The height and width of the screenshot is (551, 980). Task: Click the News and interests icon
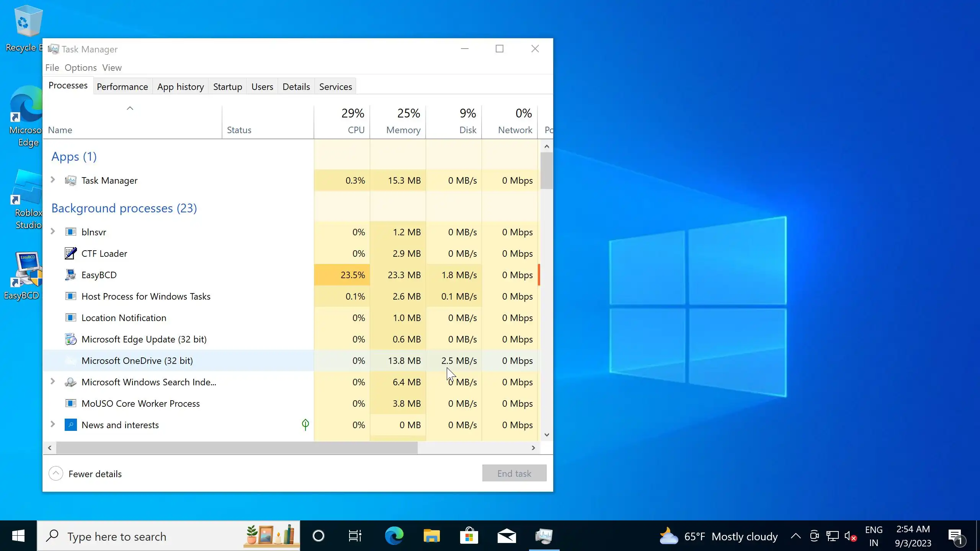coord(70,425)
